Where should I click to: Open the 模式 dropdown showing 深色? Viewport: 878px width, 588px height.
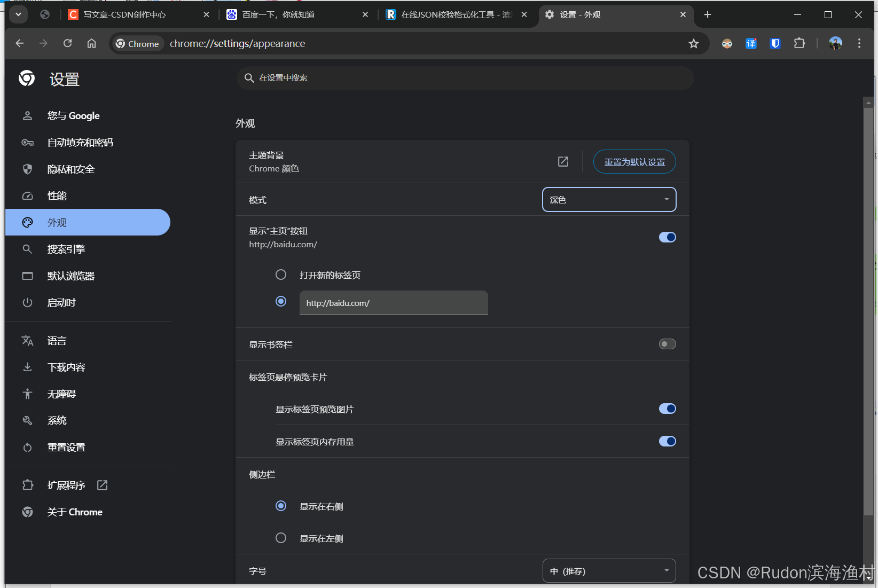(609, 199)
